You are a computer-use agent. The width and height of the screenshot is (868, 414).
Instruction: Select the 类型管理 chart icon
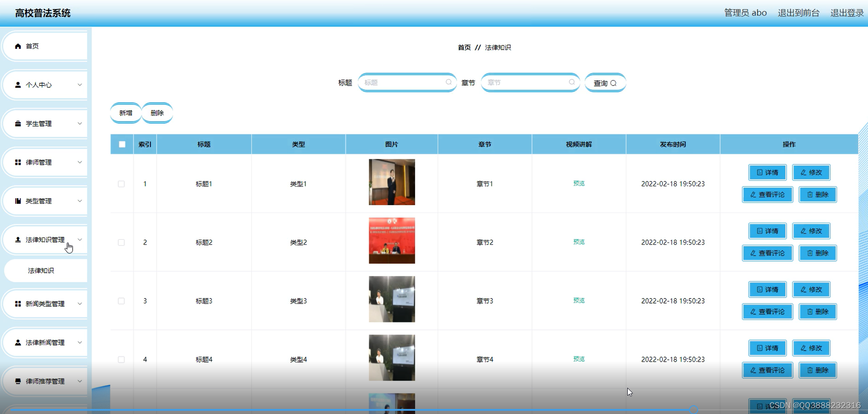[x=17, y=201]
